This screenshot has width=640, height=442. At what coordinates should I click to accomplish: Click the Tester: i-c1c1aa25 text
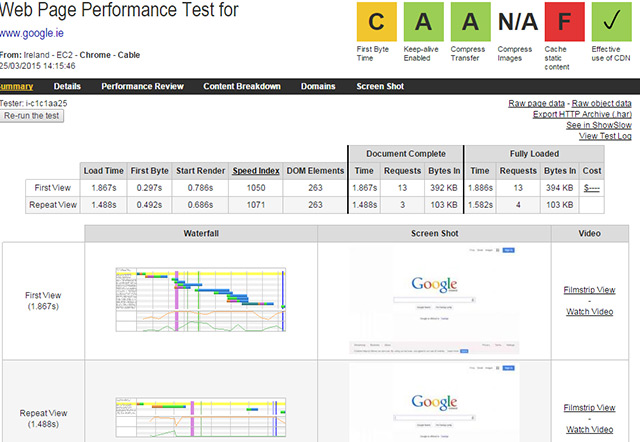click(33, 103)
